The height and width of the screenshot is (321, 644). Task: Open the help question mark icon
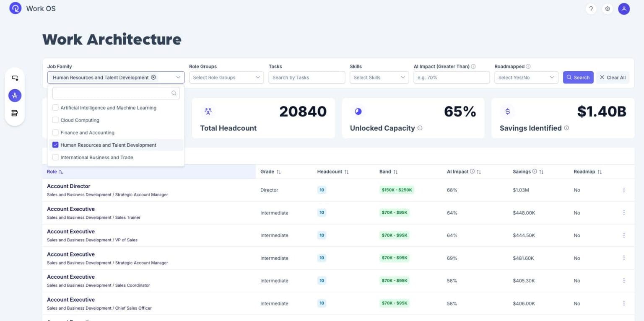(591, 8)
